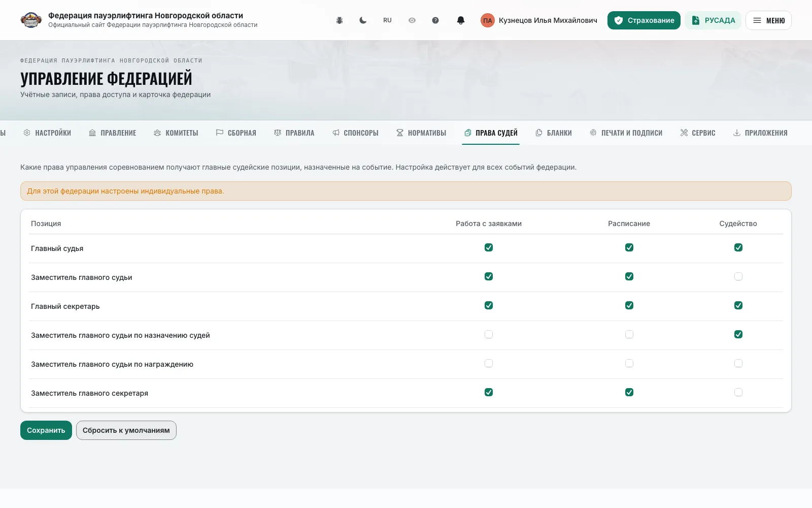Screen dimensions: 812x508
Task: Uncheck Судейство for Главный судья
Action: [738, 247]
